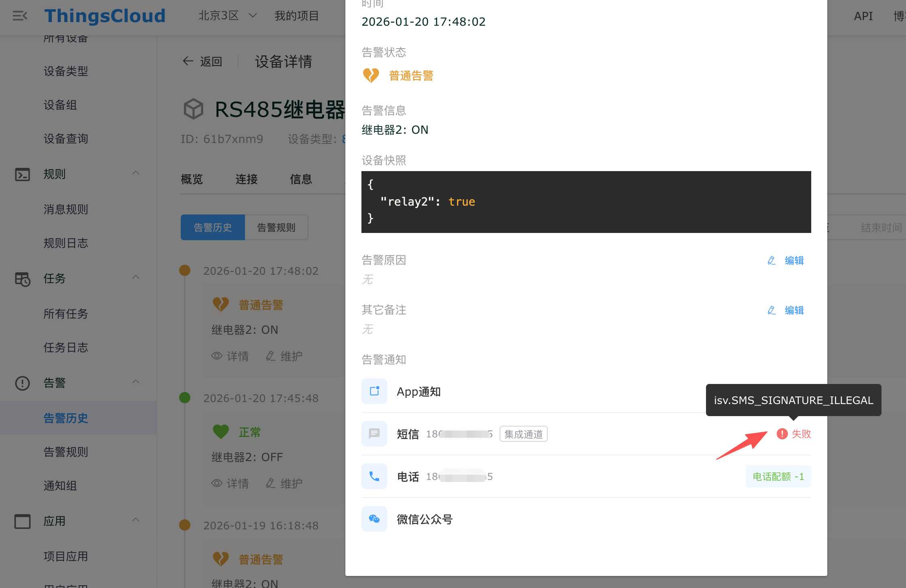Click the device cube icon beside RS485继电器
Viewport: 906px width, 588px height.
(194, 109)
